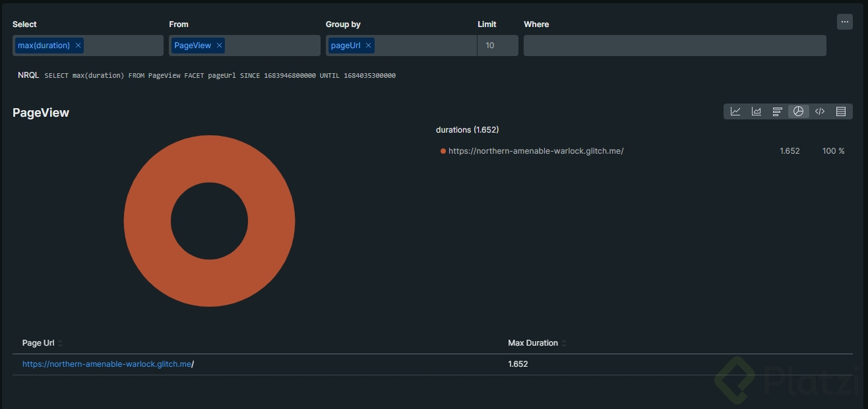Switch to the area chart view
Viewport: 868px width, 409px height.
(757, 111)
